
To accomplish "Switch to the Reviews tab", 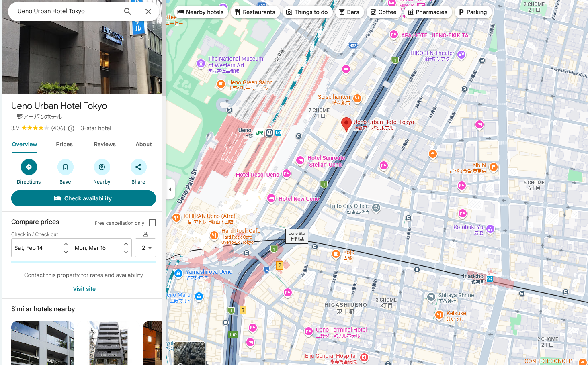I will (x=104, y=144).
